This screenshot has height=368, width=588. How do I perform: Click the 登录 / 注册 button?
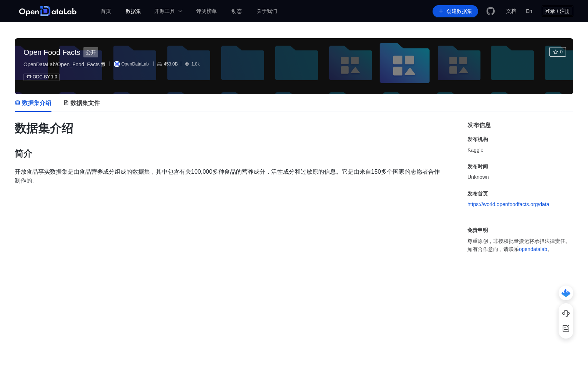point(557,11)
